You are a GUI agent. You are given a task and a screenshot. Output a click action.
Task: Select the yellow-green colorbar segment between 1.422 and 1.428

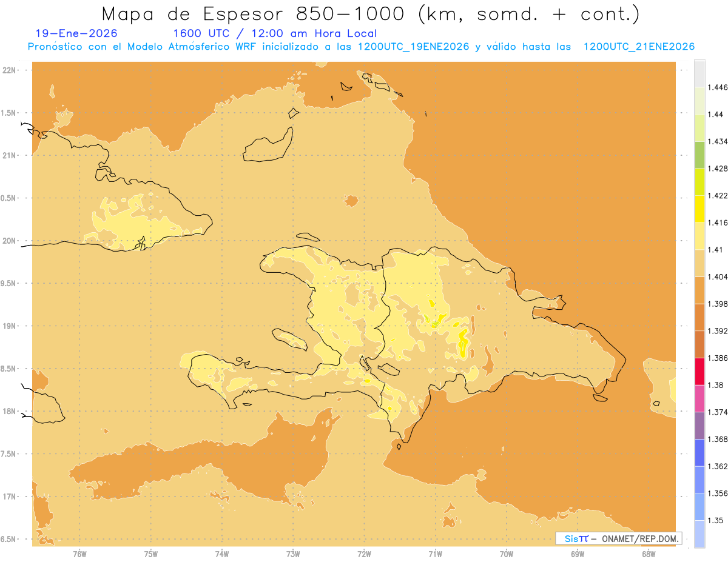[699, 182]
